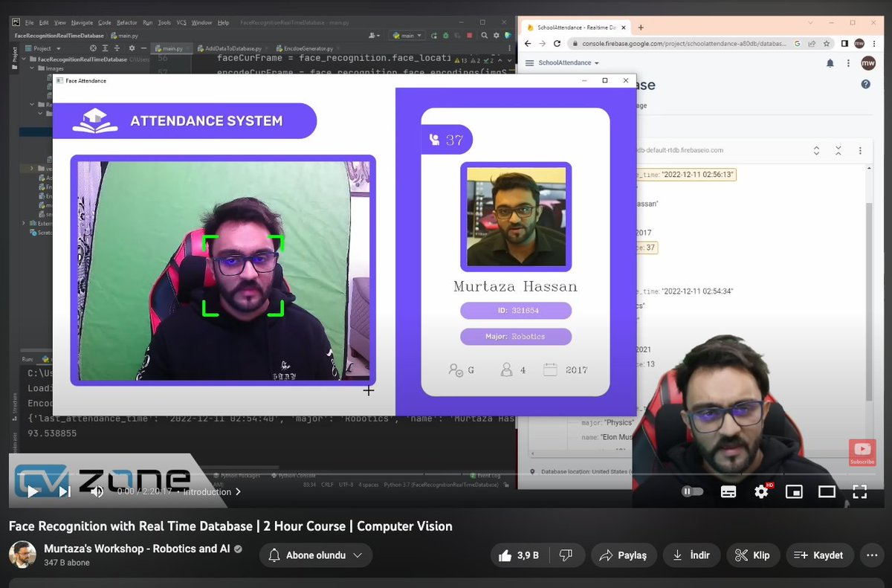Image resolution: width=892 pixels, height=588 pixels.
Task: Dislike the video with thumbs down
Action: (566, 555)
